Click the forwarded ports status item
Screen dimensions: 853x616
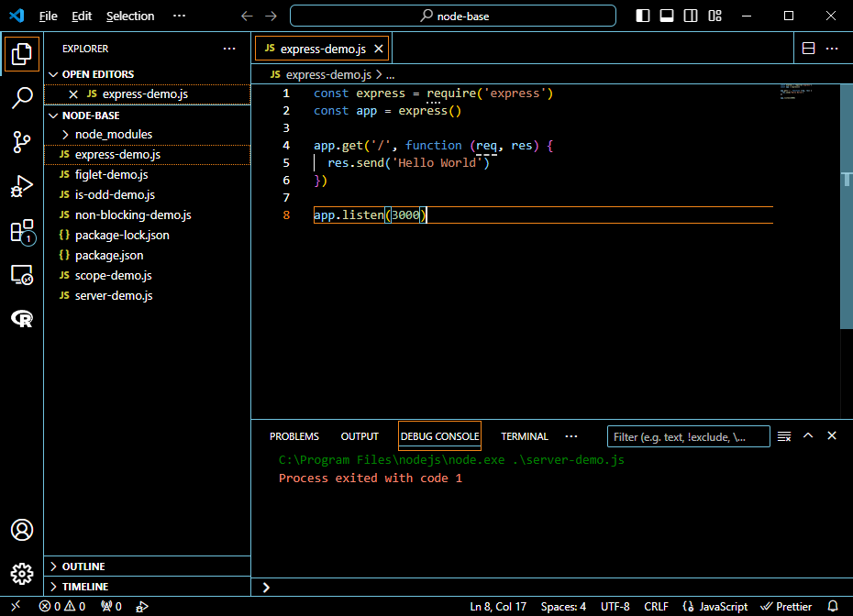point(111,606)
